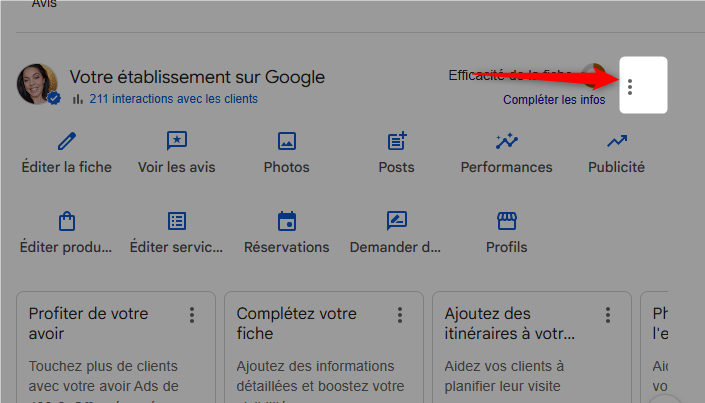Viewport: 705px width, 403px height.
Task: Click the Éditer produ... label text
Action: point(66,247)
